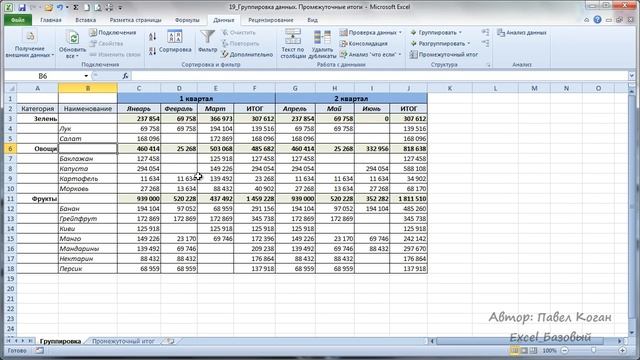Select row header 11

pyautogui.click(x=11, y=199)
